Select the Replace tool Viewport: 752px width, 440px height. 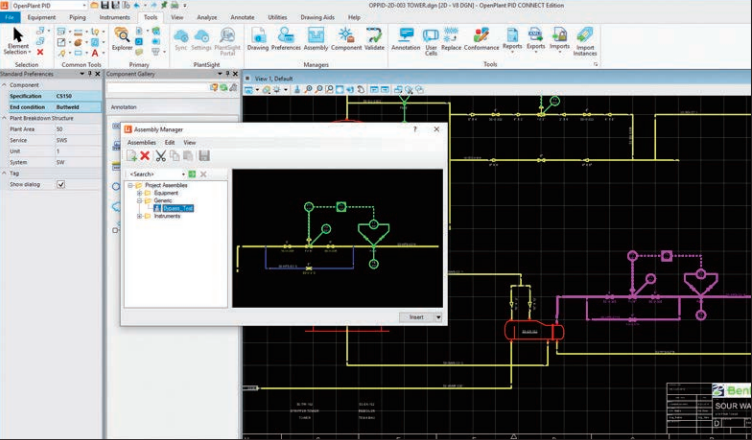451,38
